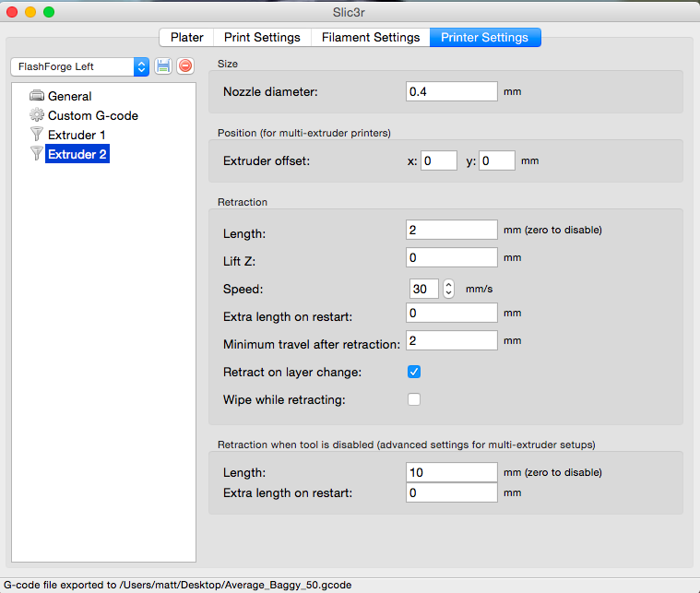The height and width of the screenshot is (593, 700).
Task: Click the Nozzle diameter input field
Action: (451, 91)
